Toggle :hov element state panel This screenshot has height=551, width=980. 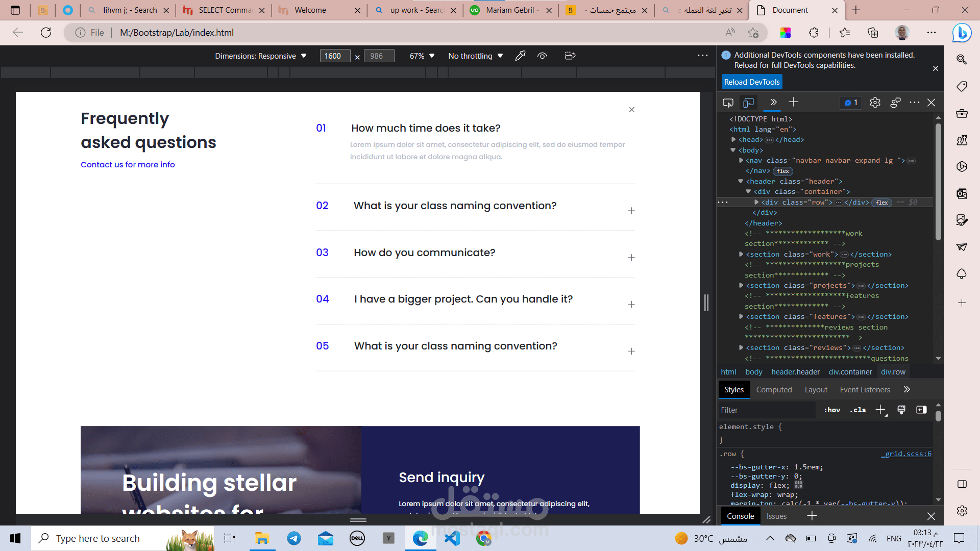832,410
